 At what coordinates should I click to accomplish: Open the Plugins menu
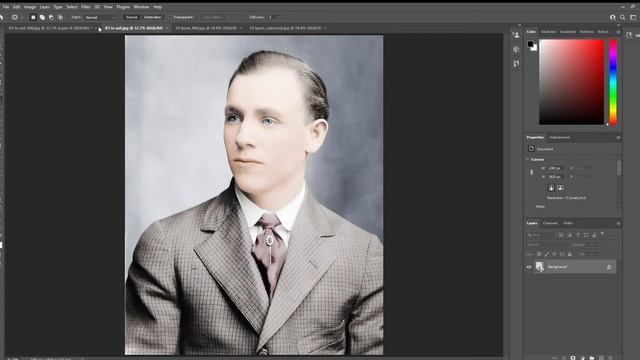pyautogui.click(x=123, y=7)
